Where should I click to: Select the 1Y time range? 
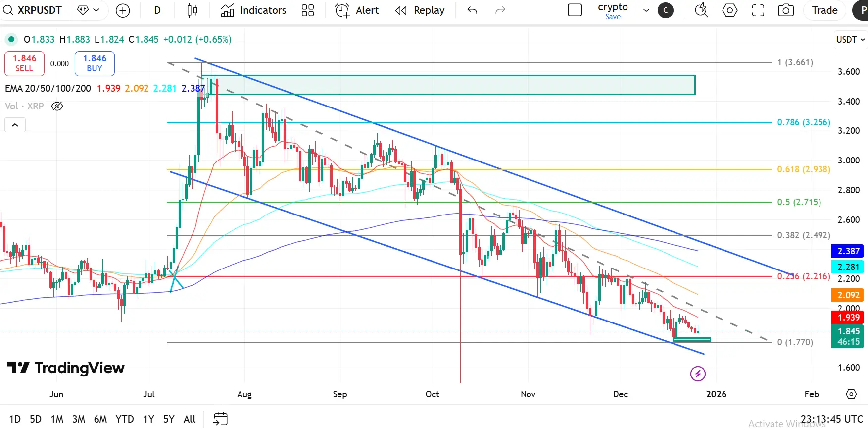(x=148, y=419)
